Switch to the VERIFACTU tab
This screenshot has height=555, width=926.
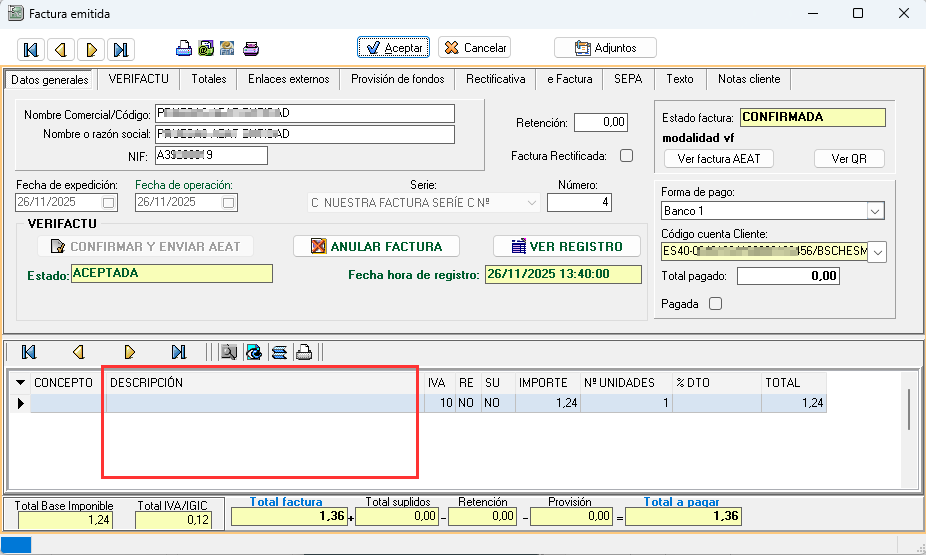pos(138,79)
